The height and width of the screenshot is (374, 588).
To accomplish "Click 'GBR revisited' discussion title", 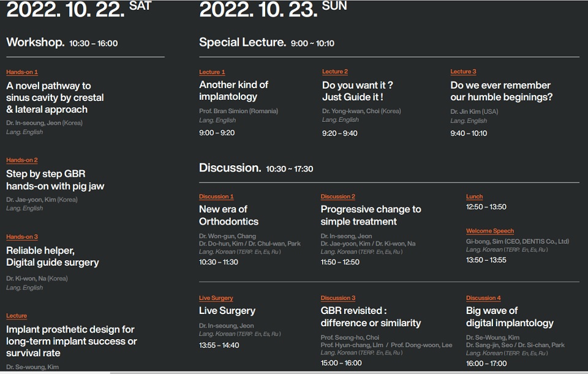I will [x=371, y=316].
